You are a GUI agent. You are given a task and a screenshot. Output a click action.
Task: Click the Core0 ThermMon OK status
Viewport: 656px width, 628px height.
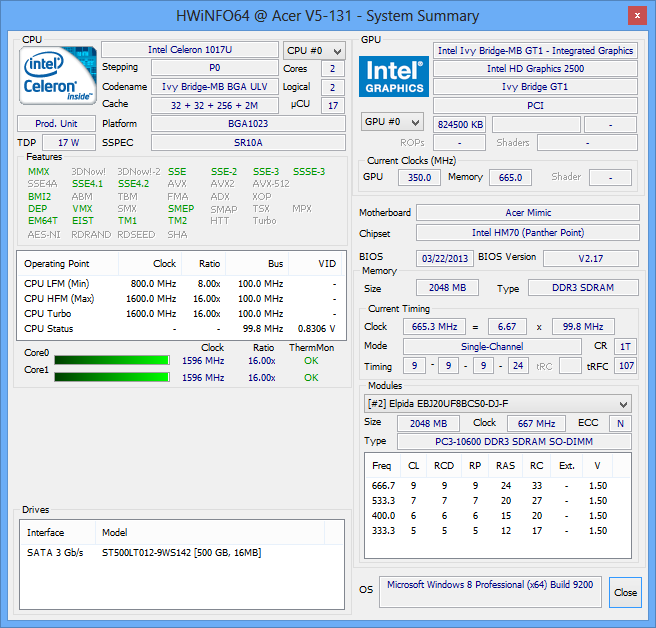[x=311, y=361]
